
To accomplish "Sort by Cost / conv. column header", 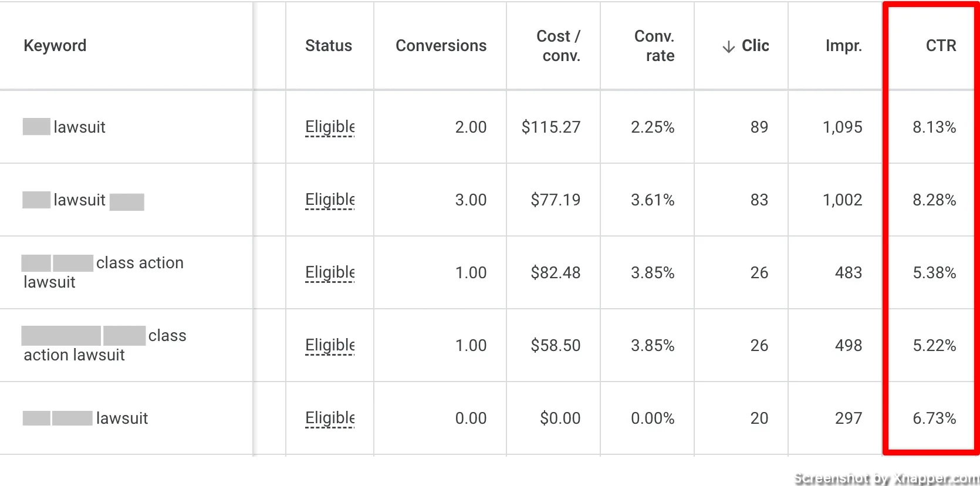I will coord(559,46).
